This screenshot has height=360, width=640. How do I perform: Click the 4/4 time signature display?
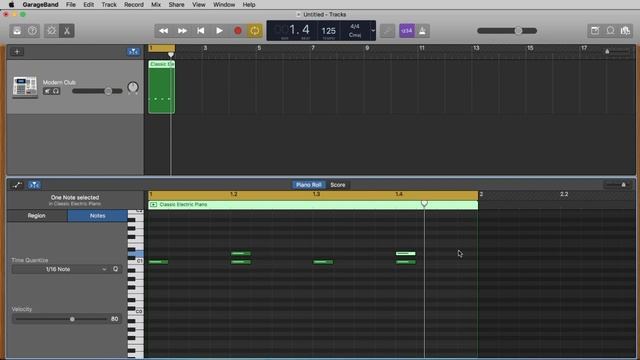(355, 27)
